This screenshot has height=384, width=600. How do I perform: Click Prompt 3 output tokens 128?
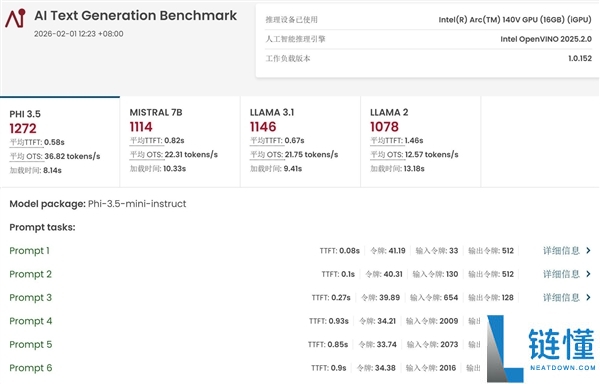pyautogui.click(x=508, y=298)
